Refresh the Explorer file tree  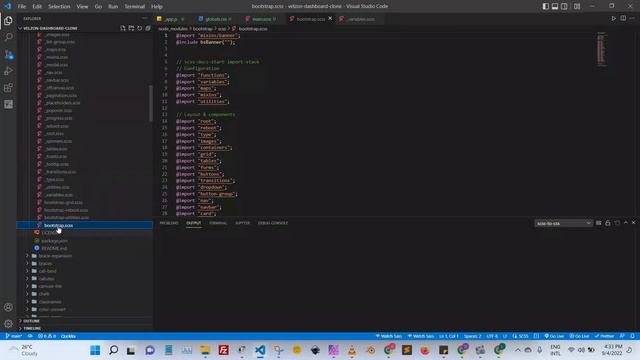tap(140, 28)
